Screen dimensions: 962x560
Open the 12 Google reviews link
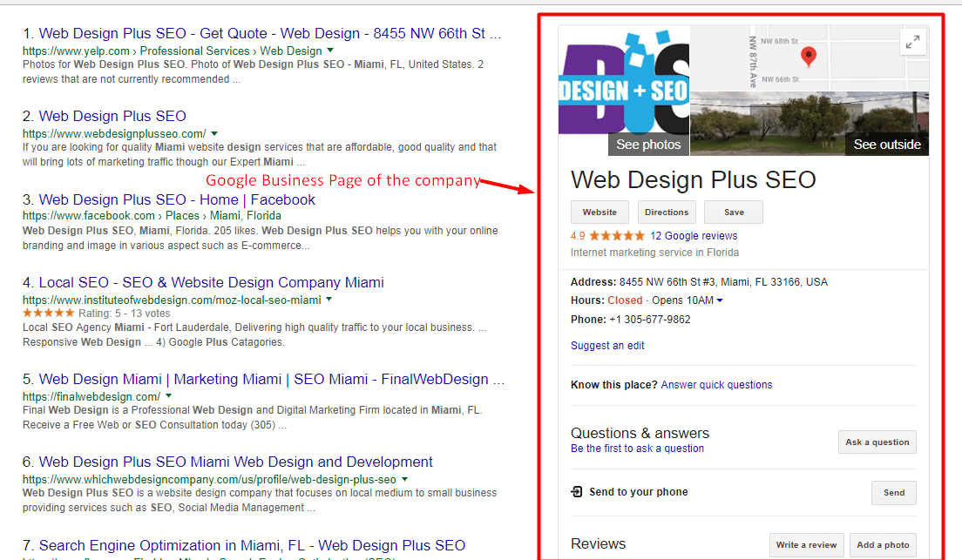(x=694, y=235)
